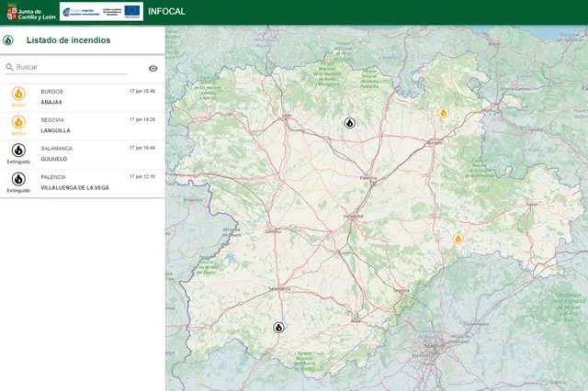Open the GUIJUELO fire entry text
The height and width of the screenshot is (391, 588).
tap(55, 159)
